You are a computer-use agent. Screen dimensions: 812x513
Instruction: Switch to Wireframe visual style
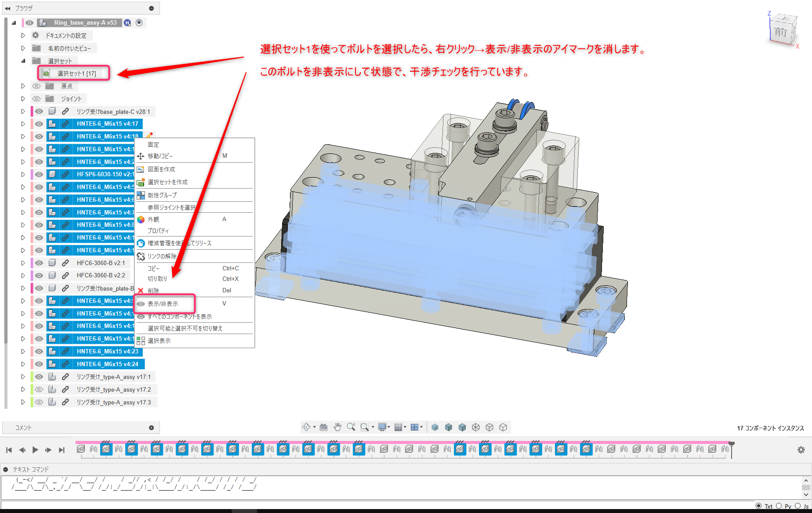pyautogui.click(x=476, y=427)
